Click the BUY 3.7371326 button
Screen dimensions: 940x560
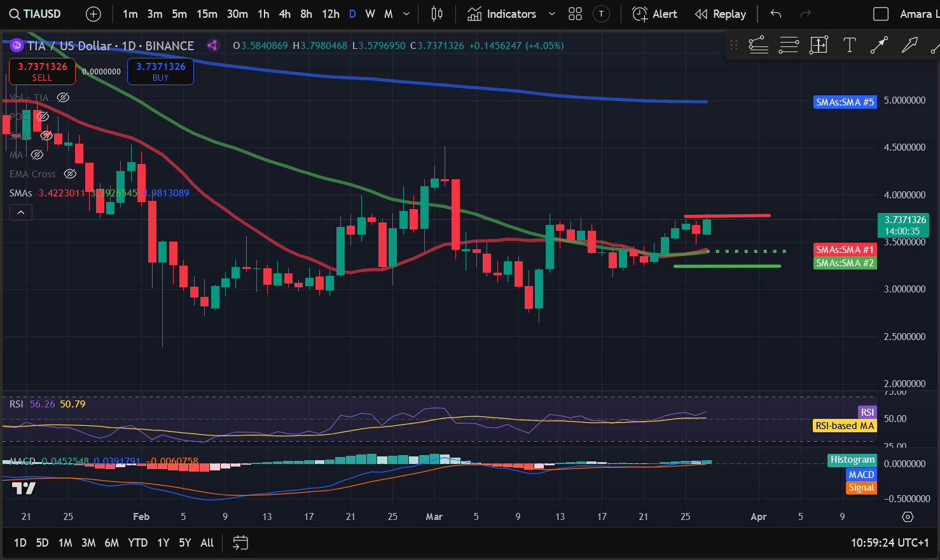tap(160, 71)
